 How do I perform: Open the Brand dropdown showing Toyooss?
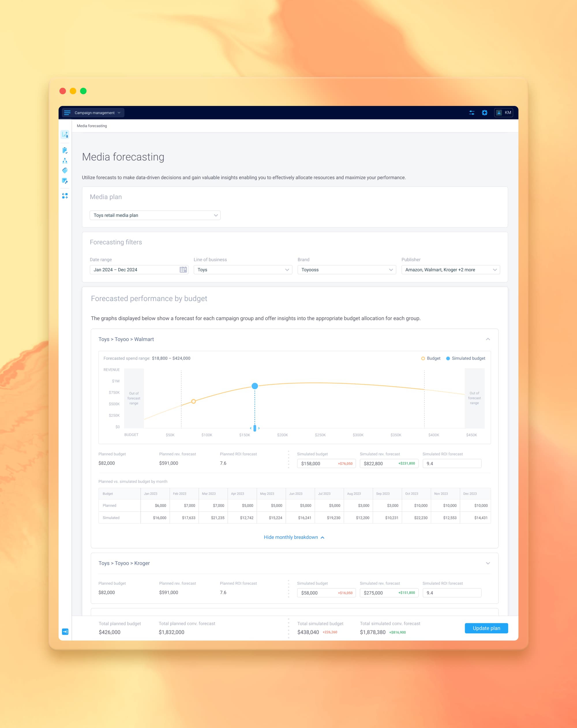coord(346,269)
